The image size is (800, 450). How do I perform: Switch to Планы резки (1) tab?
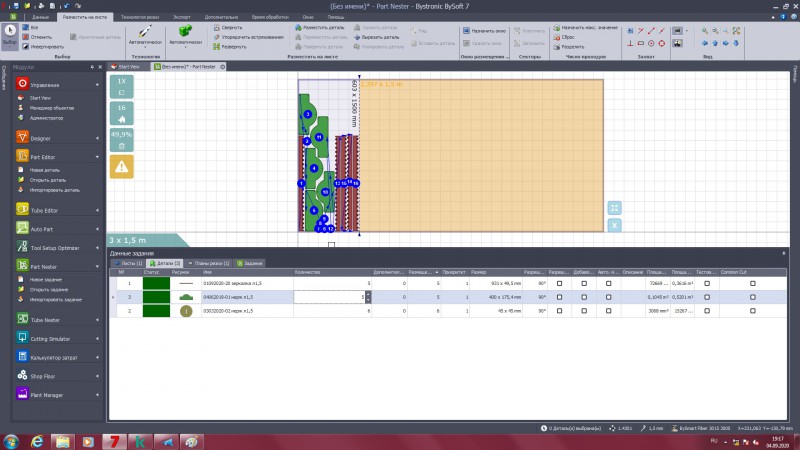[208, 263]
